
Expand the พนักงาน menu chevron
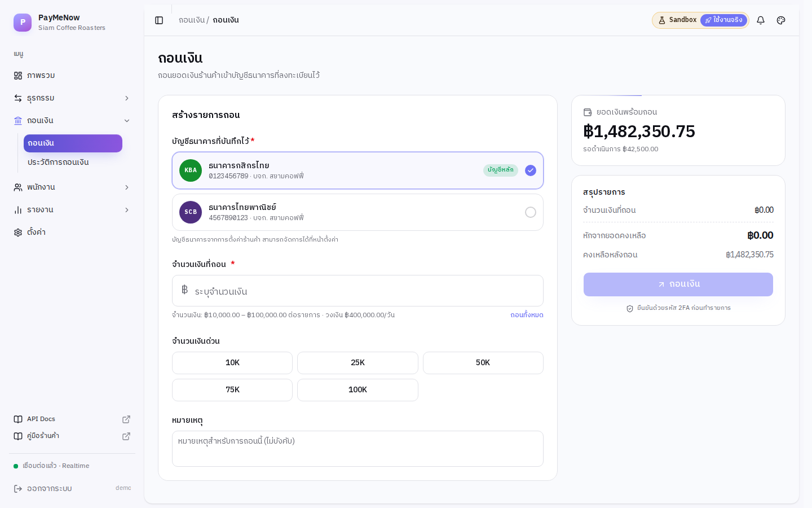tap(127, 187)
